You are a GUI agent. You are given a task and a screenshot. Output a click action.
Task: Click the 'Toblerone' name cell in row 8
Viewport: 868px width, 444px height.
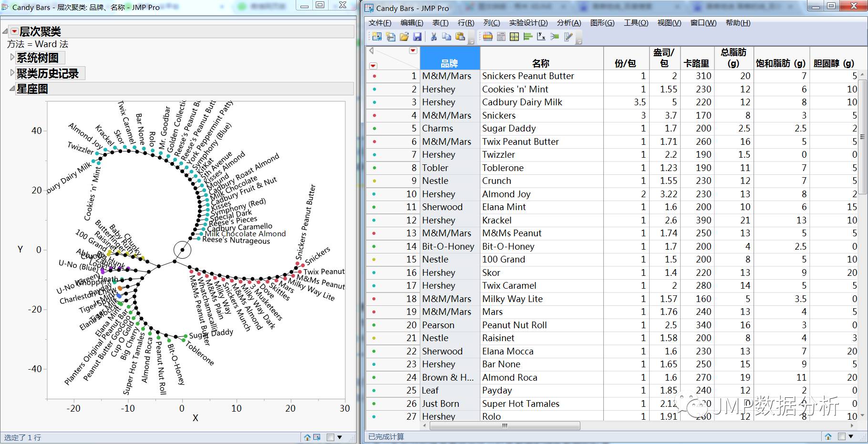541,168
